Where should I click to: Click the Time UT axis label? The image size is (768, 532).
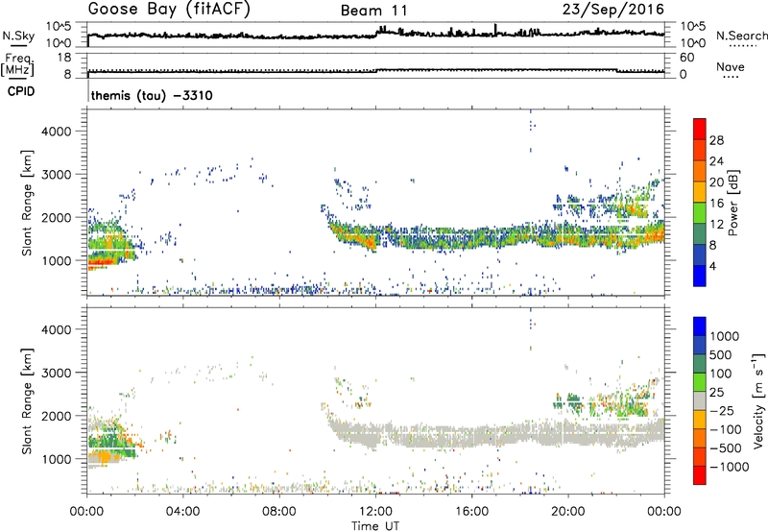375,526
